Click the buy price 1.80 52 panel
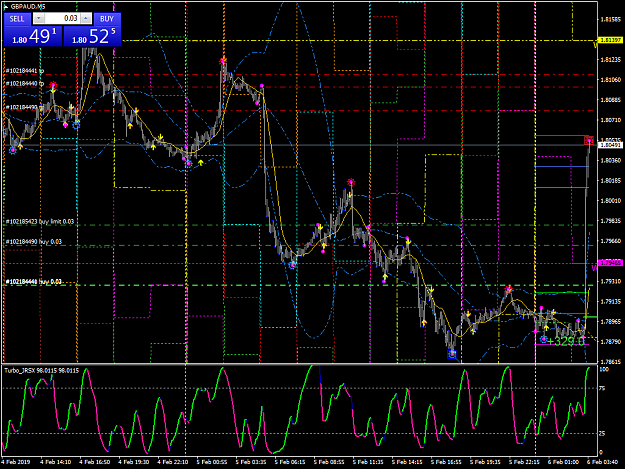625x469 pixels. [x=92, y=36]
